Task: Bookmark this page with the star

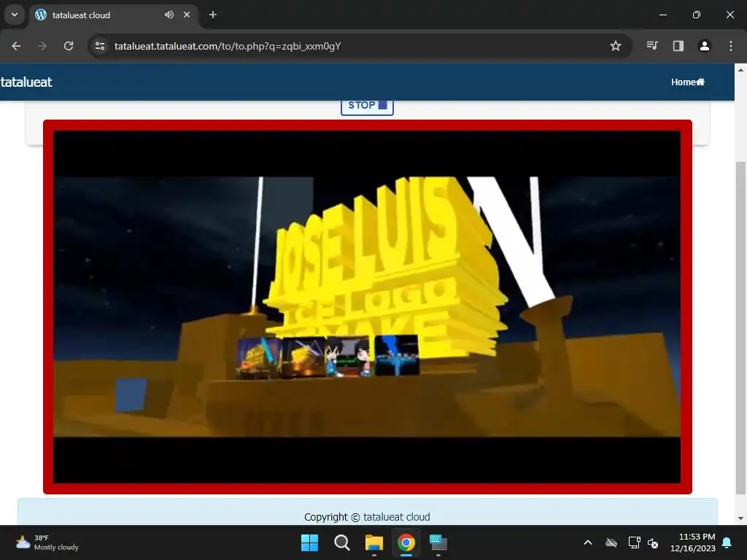Action: [616, 46]
